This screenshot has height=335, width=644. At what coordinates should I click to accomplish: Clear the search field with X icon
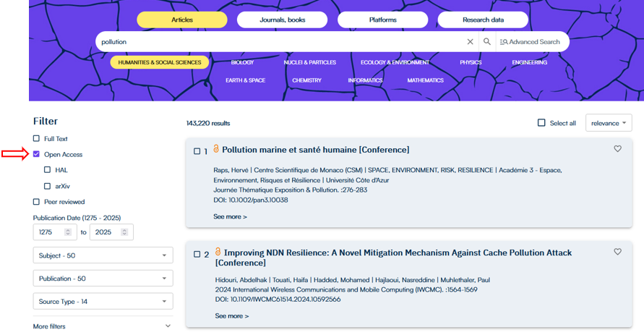click(x=470, y=42)
